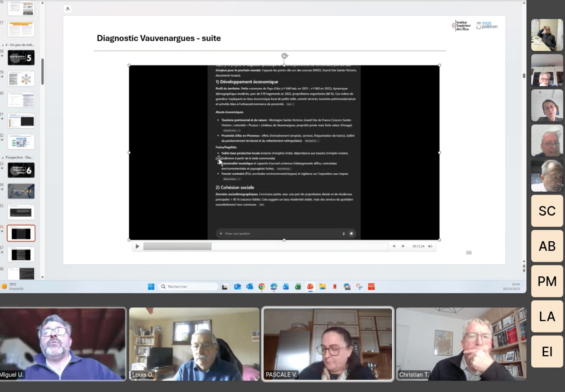Click the Rechercher taskbar search box
The width and height of the screenshot is (565, 392).
coord(188,287)
